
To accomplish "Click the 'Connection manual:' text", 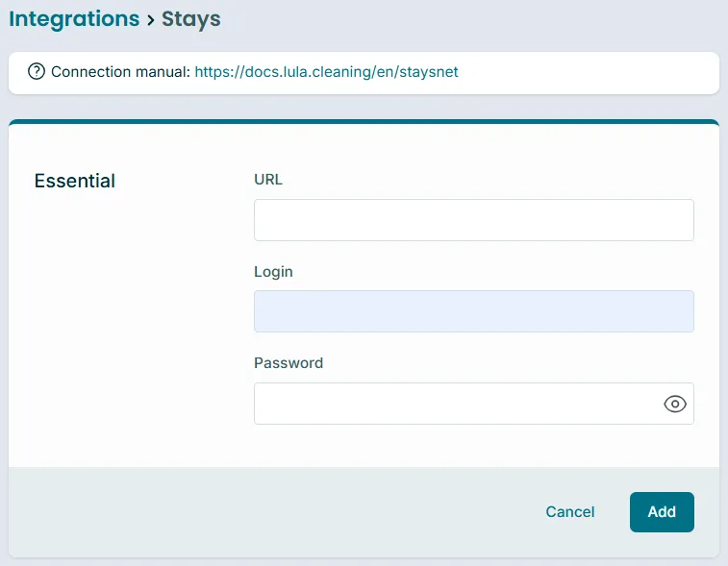I will [121, 72].
